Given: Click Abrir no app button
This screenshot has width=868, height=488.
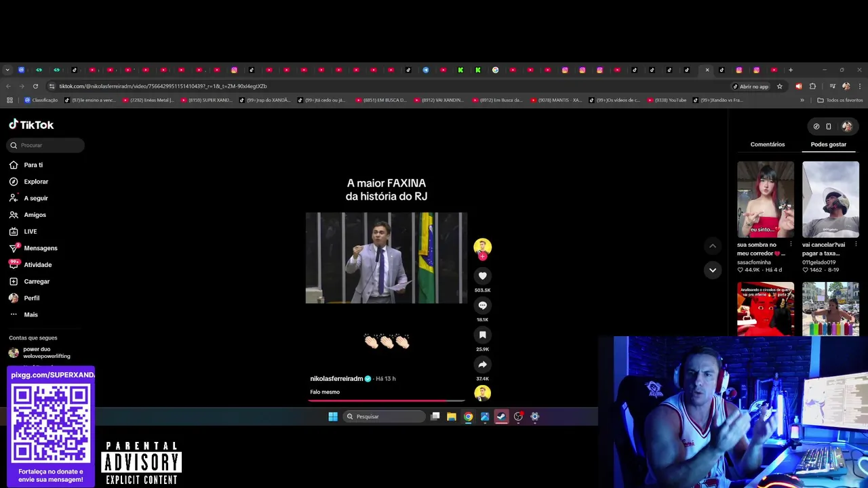Looking at the screenshot, I should [x=751, y=86].
